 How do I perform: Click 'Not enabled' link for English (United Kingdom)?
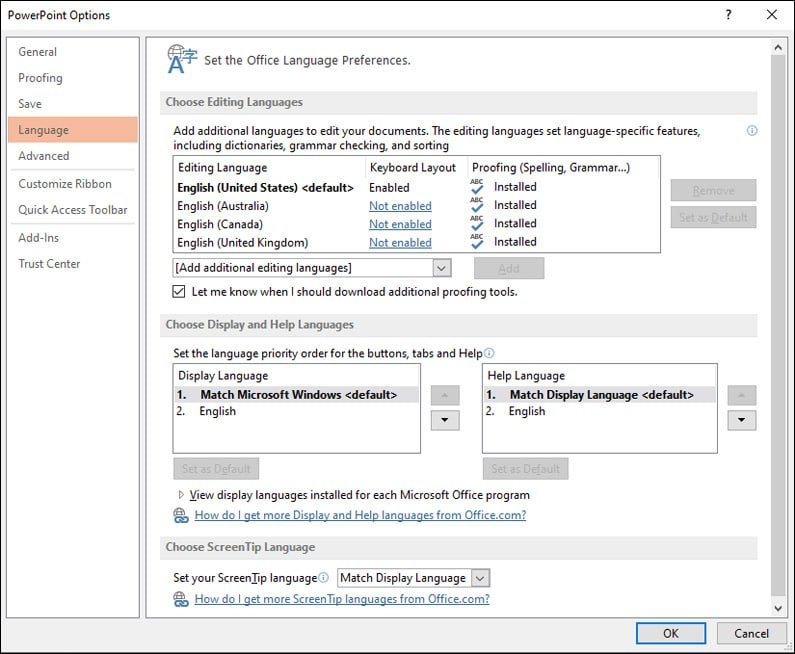point(400,242)
